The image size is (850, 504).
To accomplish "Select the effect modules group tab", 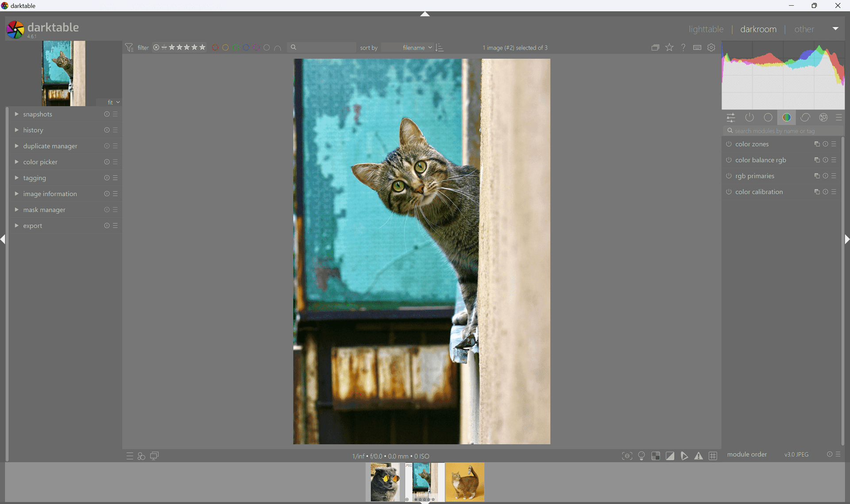I will pyautogui.click(x=823, y=118).
